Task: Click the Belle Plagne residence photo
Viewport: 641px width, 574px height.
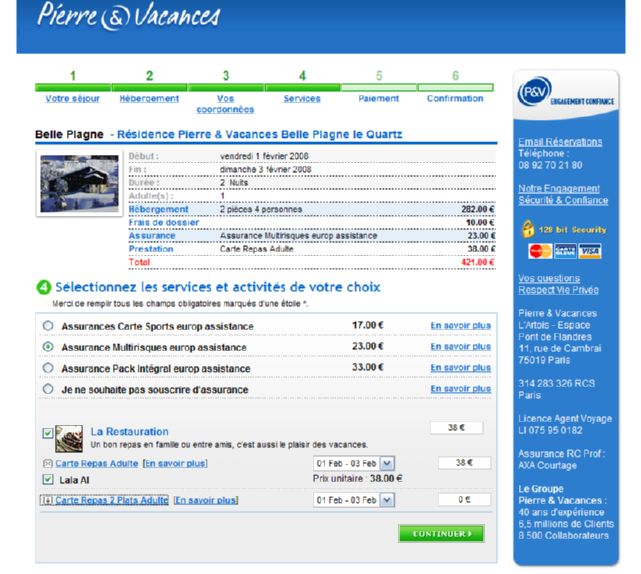Action: 79,184
